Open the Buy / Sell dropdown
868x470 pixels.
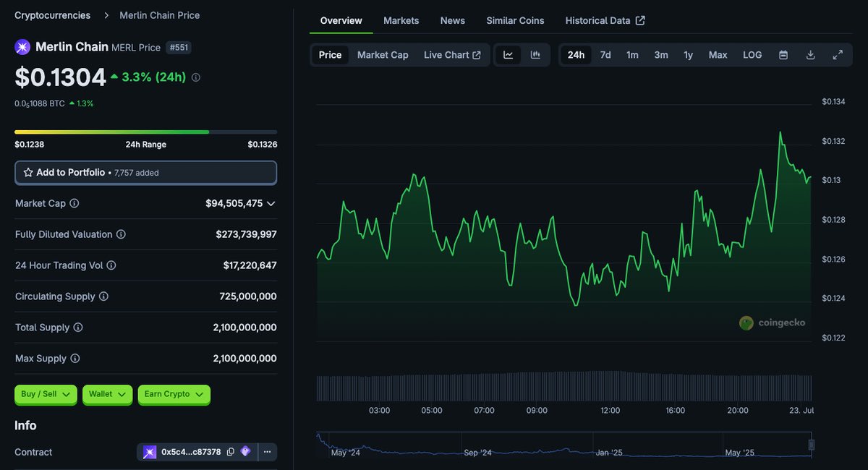click(46, 394)
